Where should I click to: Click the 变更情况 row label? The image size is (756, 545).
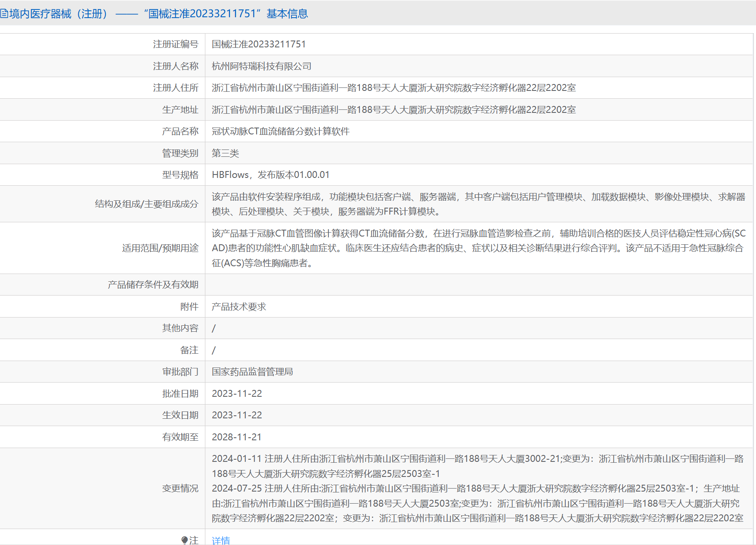pyautogui.click(x=180, y=489)
